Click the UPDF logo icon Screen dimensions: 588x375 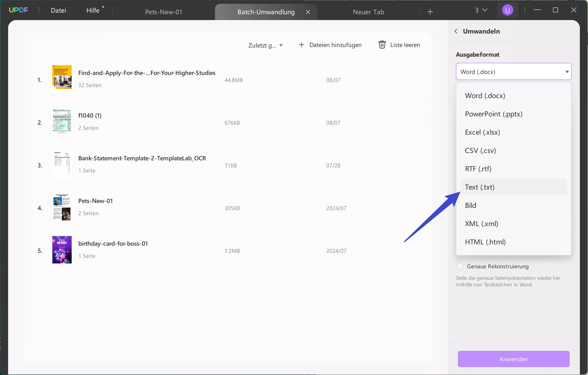tap(18, 10)
